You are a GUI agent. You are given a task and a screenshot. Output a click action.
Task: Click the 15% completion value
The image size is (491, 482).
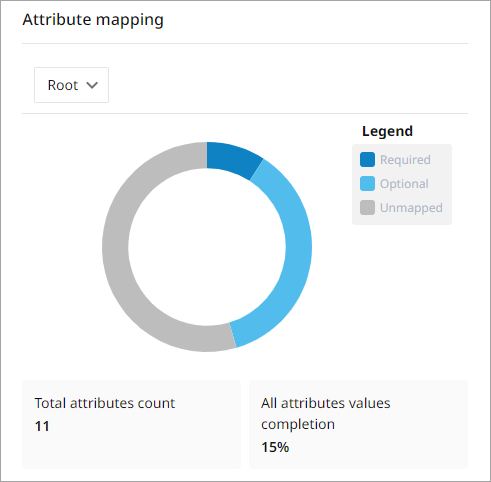(275, 447)
